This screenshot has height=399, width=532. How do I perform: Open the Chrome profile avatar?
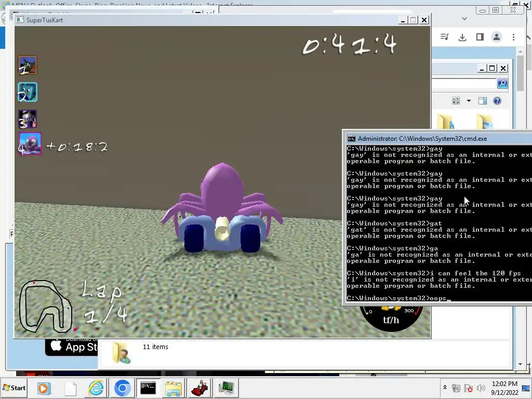tap(496, 37)
